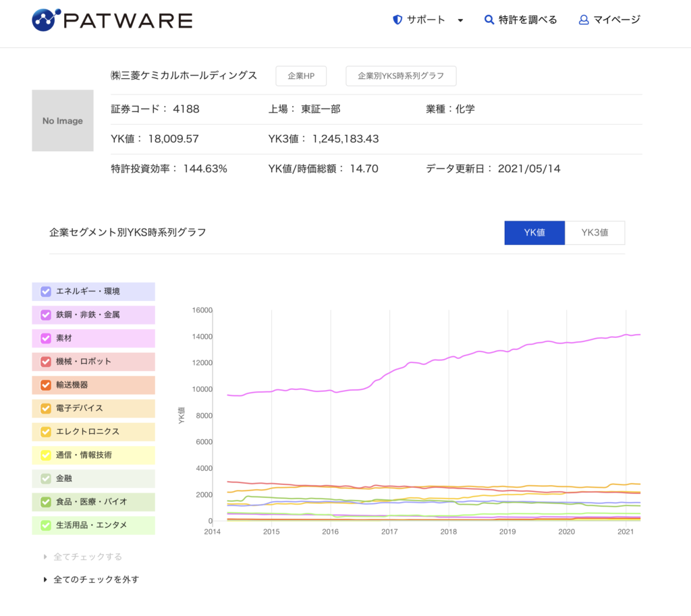This screenshot has height=616, width=691.
Task: Open the サポート menu
Action: coord(426,20)
